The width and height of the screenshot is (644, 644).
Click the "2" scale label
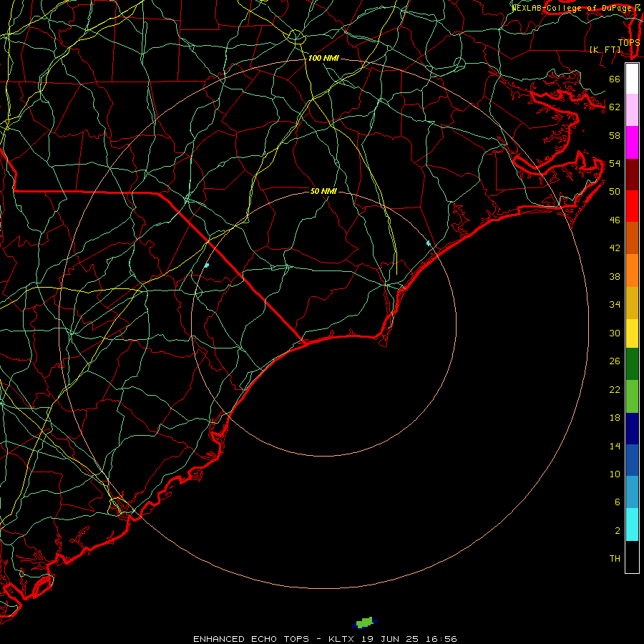click(617, 531)
